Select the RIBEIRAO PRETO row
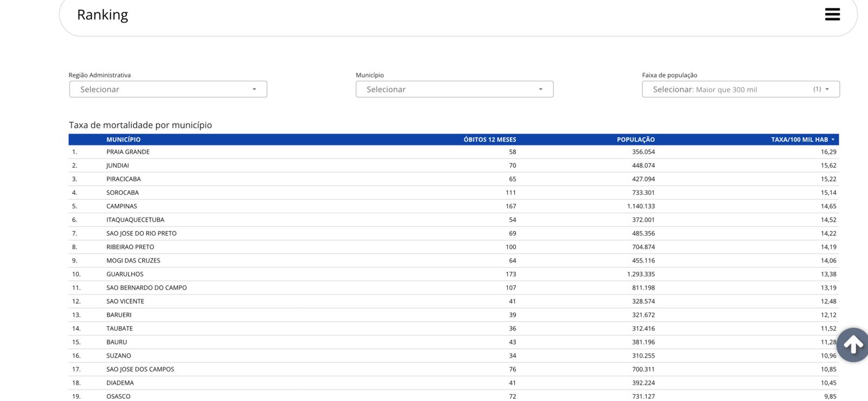The height and width of the screenshot is (401, 868). pos(454,247)
